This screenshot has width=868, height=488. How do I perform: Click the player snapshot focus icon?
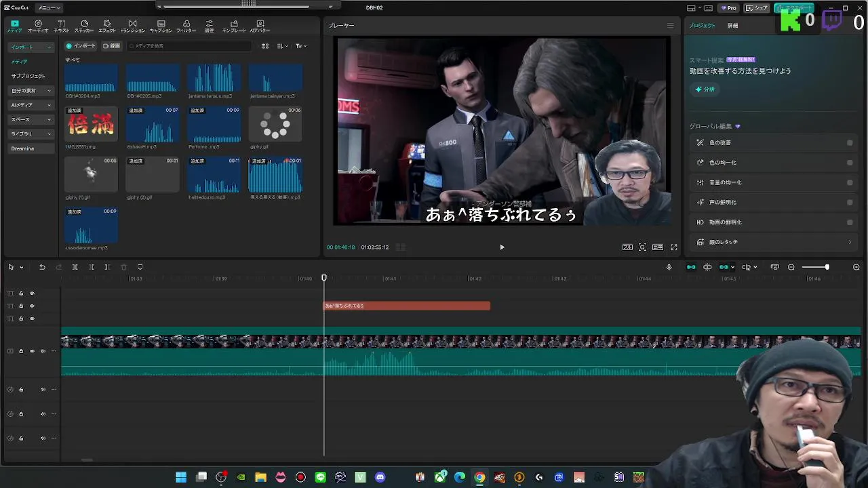click(x=642, y=247)
